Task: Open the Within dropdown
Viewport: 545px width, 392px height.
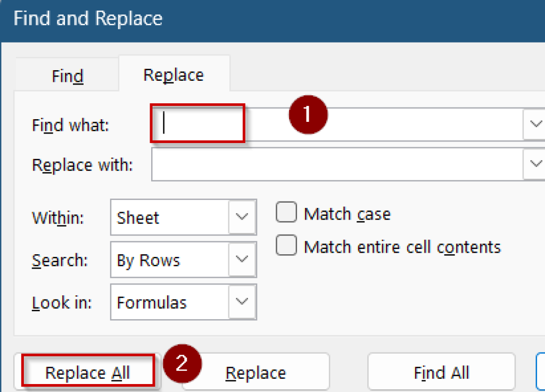Action: coord(243,217)
